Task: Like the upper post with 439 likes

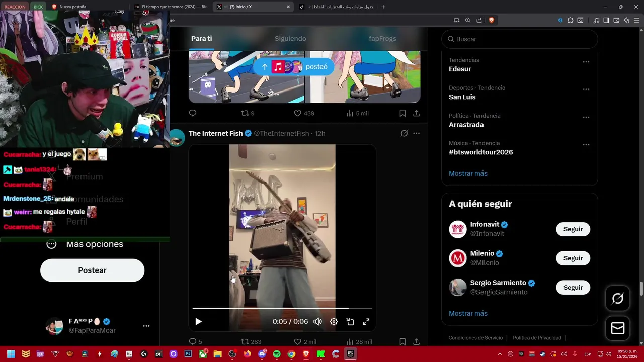Action: (304, 113)
